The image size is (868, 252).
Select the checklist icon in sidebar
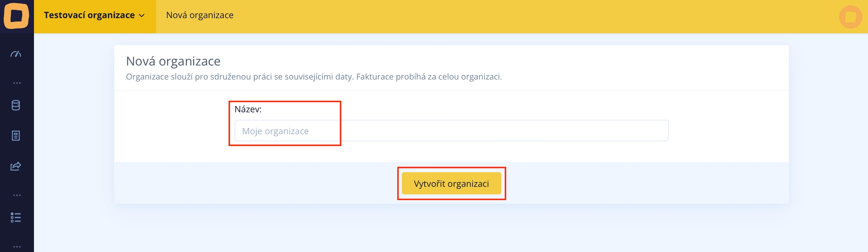click(16, 217)
